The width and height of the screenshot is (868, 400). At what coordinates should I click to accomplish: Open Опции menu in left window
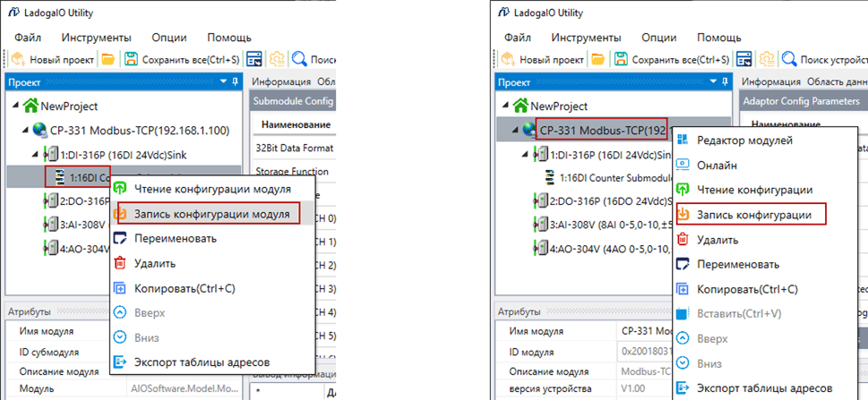pyautogui.click(x=169, y=38)
